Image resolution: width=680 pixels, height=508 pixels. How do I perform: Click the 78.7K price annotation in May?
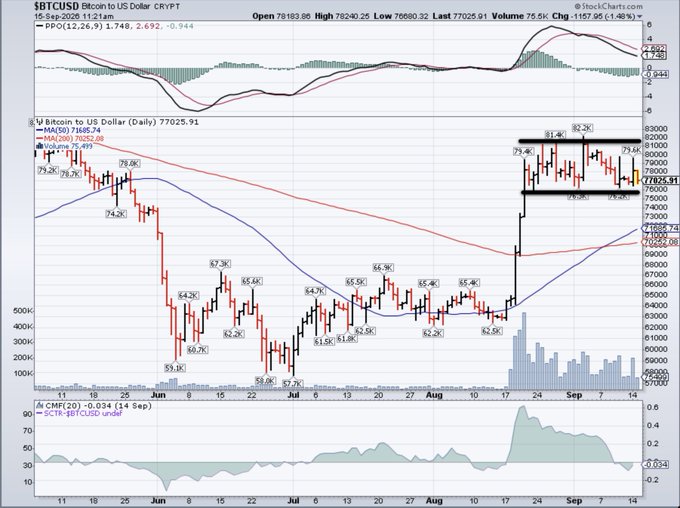70,174
